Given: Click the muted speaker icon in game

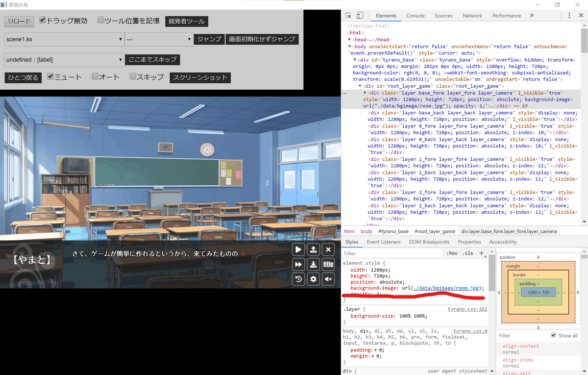Looking at the screenshot, I should pyautogui.click(x=329, y=279).
